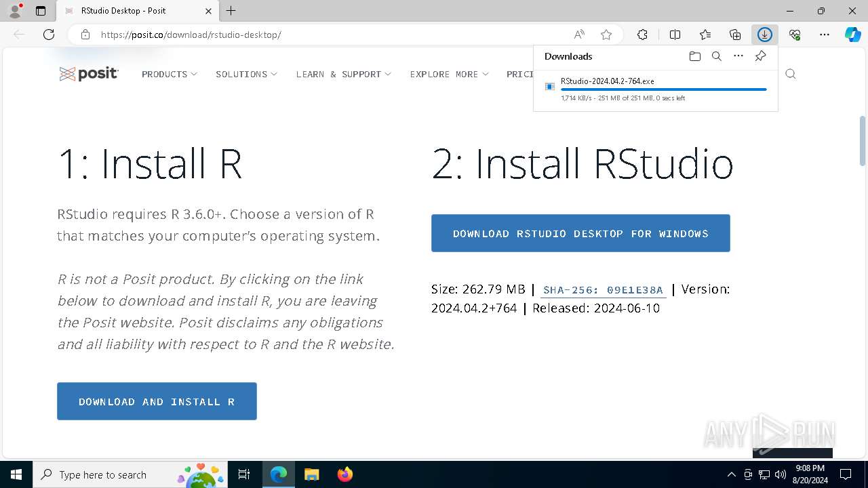
Task: Launch Firefox from the taskbar
Action: (x=344, y=474)
